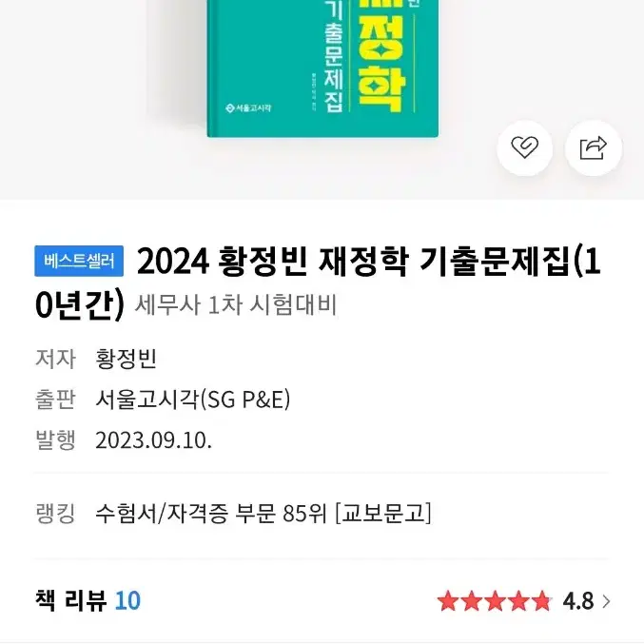Click the yellow 재정학 text on cover
This screenshot has width=644, height=644.
381,56
